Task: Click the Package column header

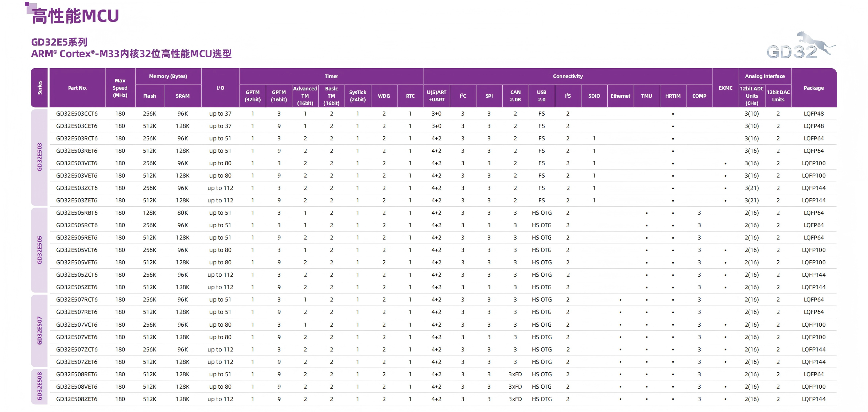Action: 813,88
